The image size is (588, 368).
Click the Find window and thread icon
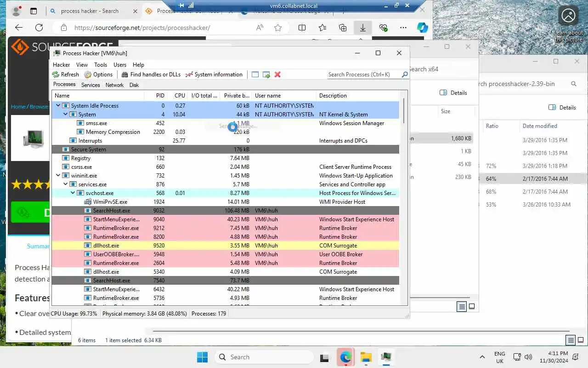(266, 75)
